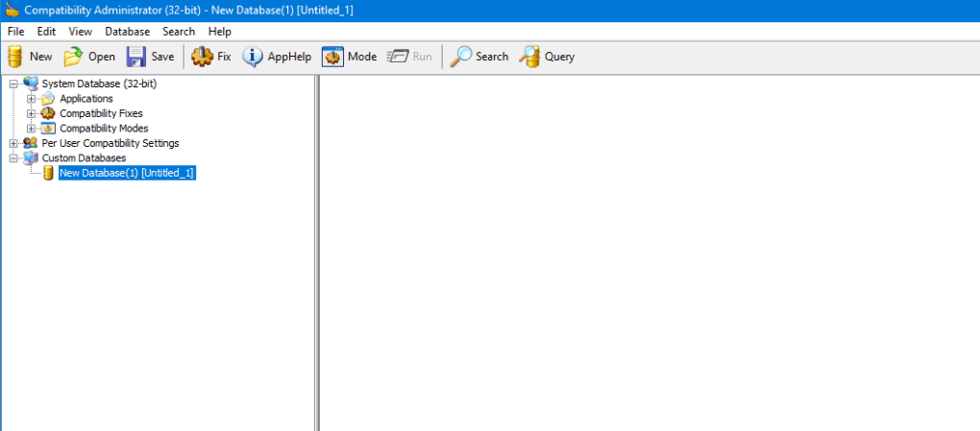Expand the Applications tree node
Screen dimensions: 980x431
tap(32, 99)
